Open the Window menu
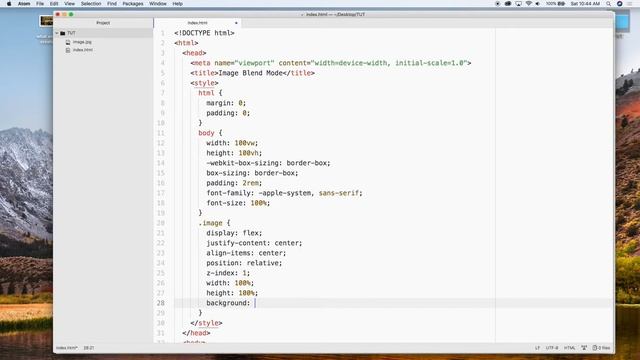Image resolution: width=640 pixels, height=360 pixels. click(x=158, y=4)
